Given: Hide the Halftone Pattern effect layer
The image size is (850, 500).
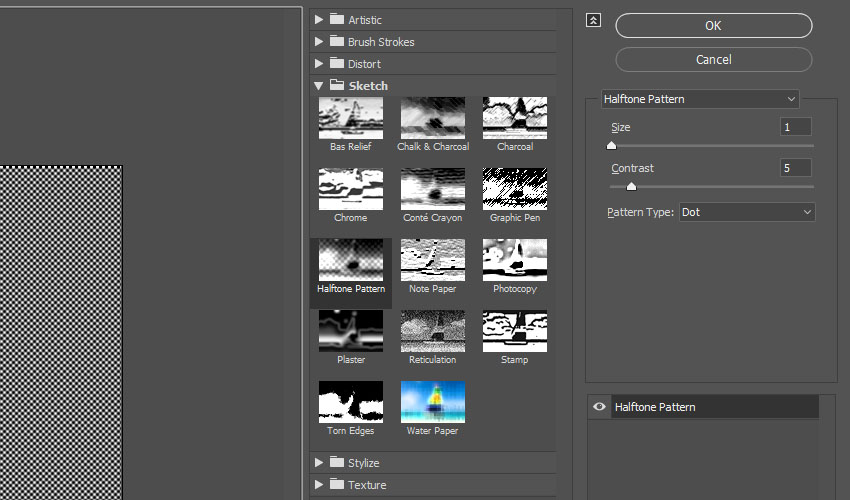Looking at the screenshot, I should 599,407.
